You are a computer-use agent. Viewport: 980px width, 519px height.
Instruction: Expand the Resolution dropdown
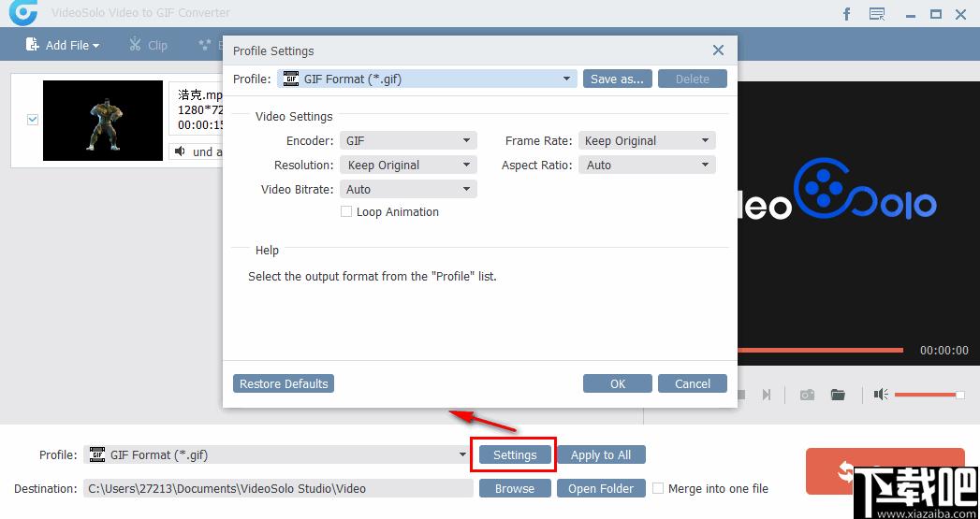click(408, 165)
